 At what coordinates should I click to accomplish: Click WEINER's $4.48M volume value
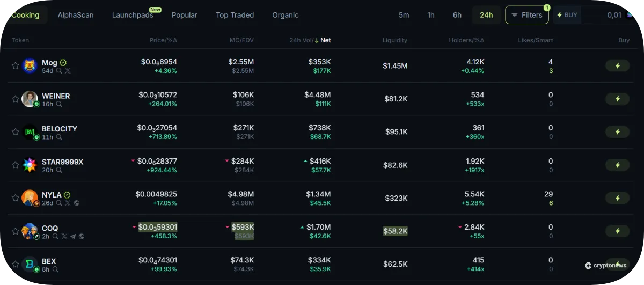coord(318,95)
